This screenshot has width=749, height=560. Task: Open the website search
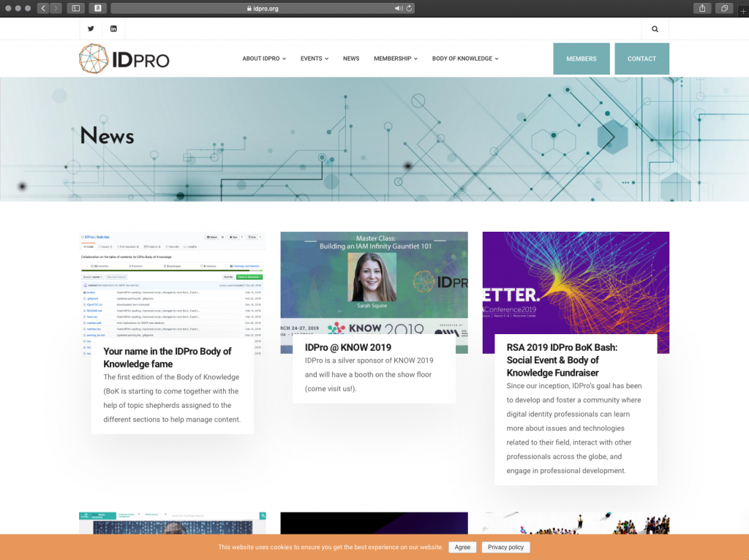click(x=655, y=29)
